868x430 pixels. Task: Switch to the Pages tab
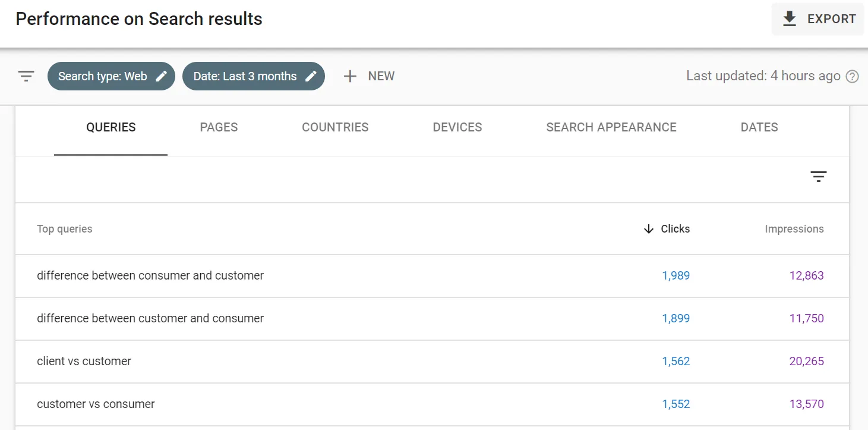219,127
